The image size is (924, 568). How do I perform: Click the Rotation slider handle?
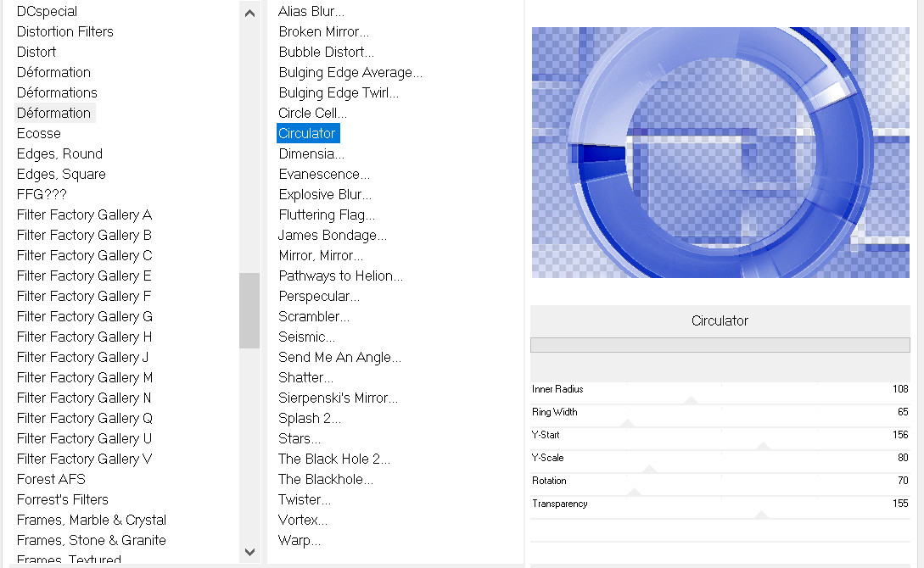pyautogui.click(x=635, y=491)
